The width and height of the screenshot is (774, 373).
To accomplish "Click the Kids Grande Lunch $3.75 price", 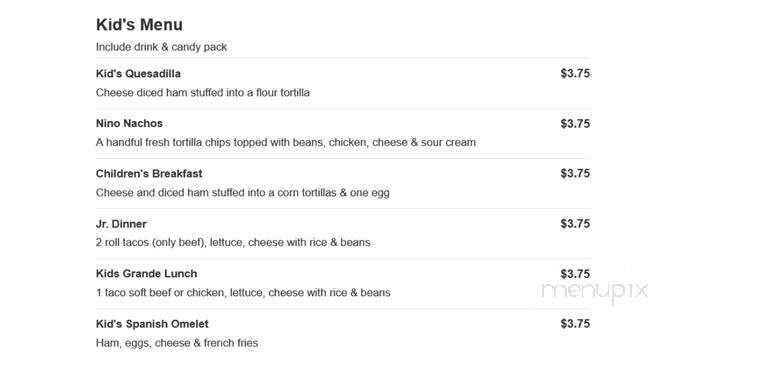I will pyautogui.click(x=575, y=274).
